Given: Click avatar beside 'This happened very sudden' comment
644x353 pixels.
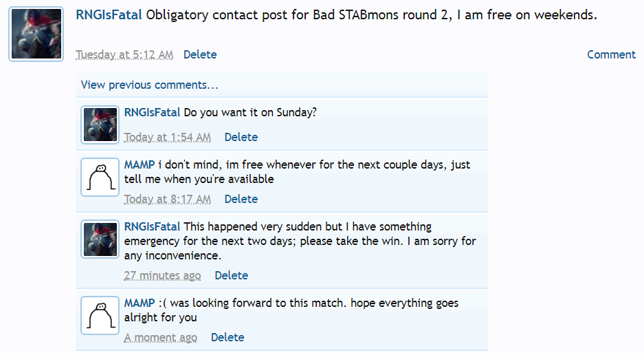Looking at the screenshot, I should 100,239.
